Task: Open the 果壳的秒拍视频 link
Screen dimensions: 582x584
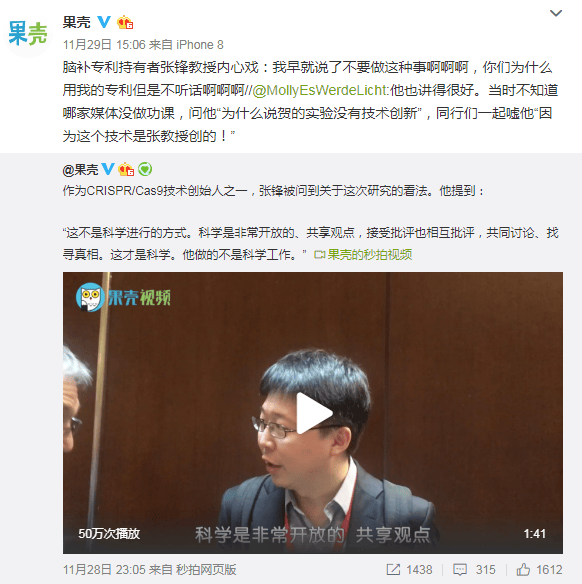Action: tap(363, 255)
